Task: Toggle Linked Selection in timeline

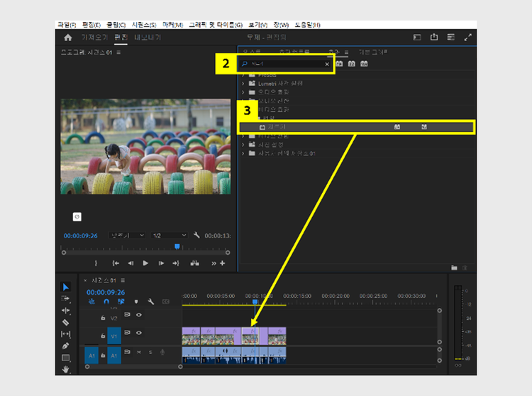Action: [121, 302]
